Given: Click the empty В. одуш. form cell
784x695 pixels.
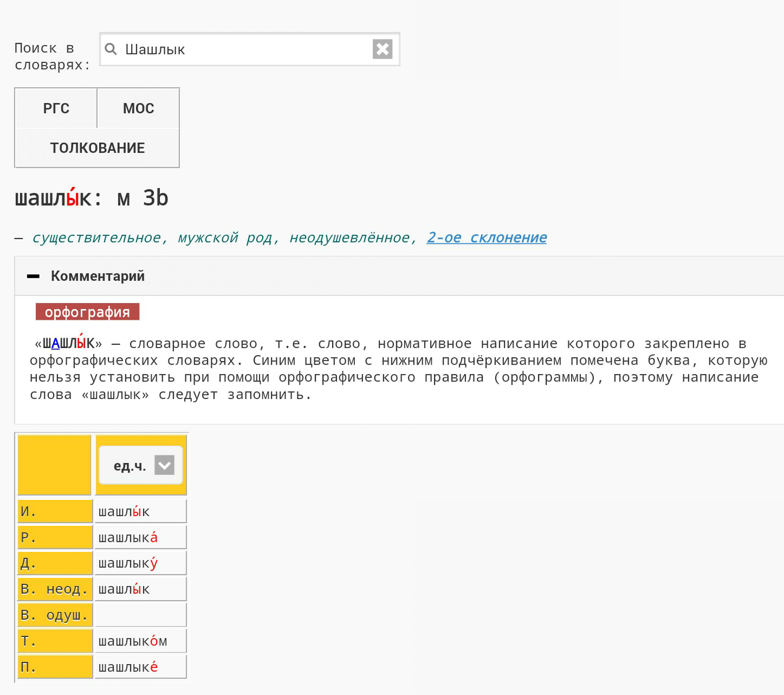Looking at the screenshot, I should [x=140, y=615].
